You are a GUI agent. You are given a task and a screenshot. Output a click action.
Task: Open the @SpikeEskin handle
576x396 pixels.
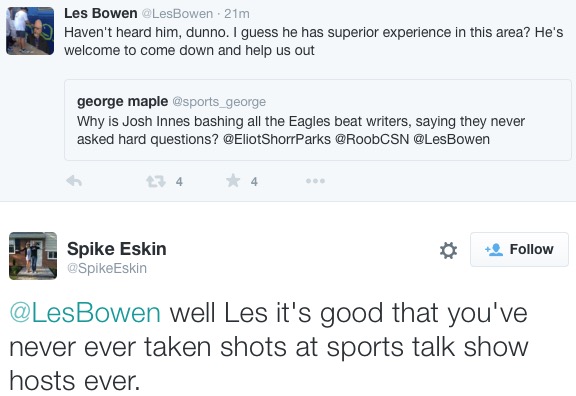107,268
